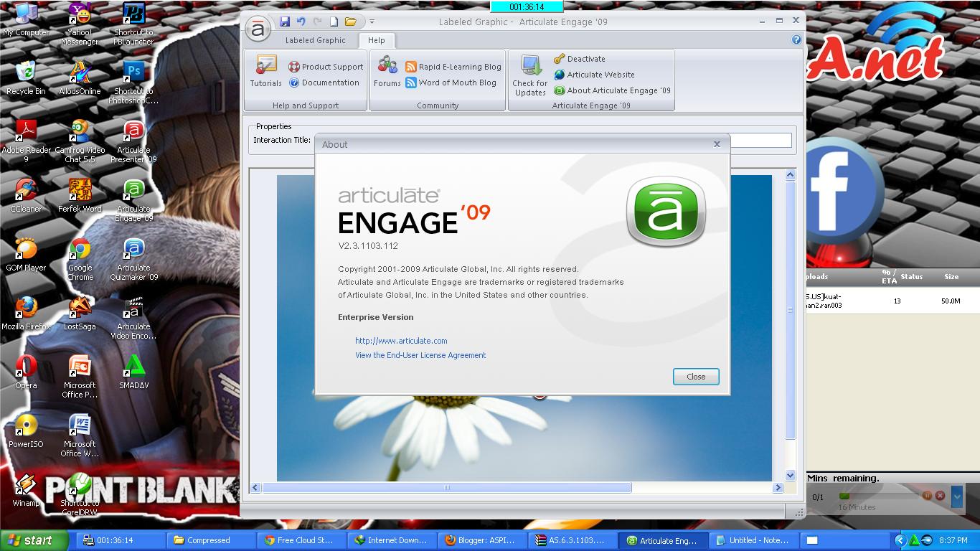Click the Articulate round application menu button
This screenshot has height=551, width=980.
pyautogui.click(x=258, y=29)
